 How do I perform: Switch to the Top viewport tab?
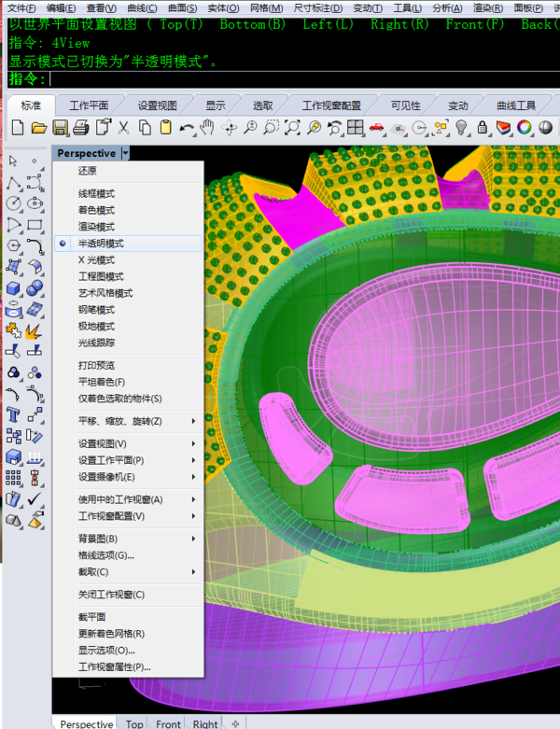(x=134, y=723)
